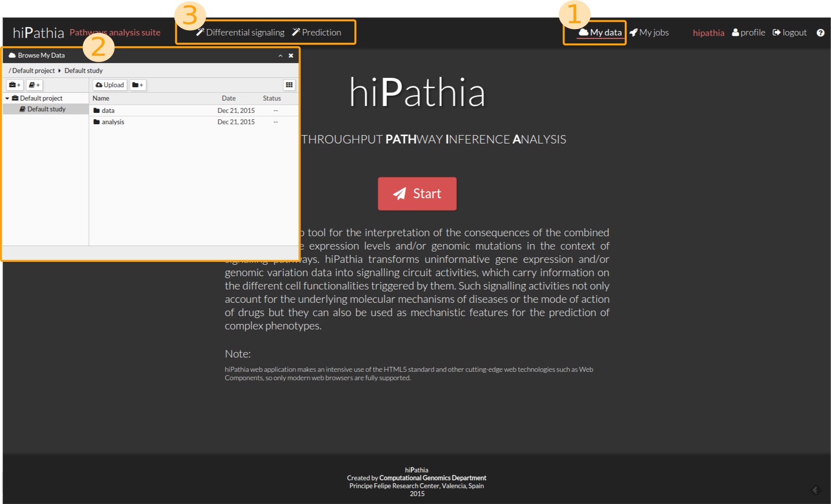Click the add new study icon
The height and width of the screenshot is (504, 831).
[34, 85]
